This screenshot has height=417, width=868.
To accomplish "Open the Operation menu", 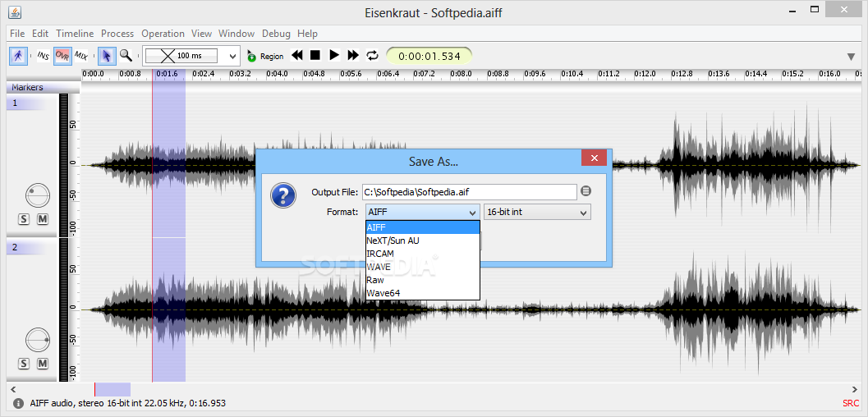I will pyautogui.click(x=163, y=34).
